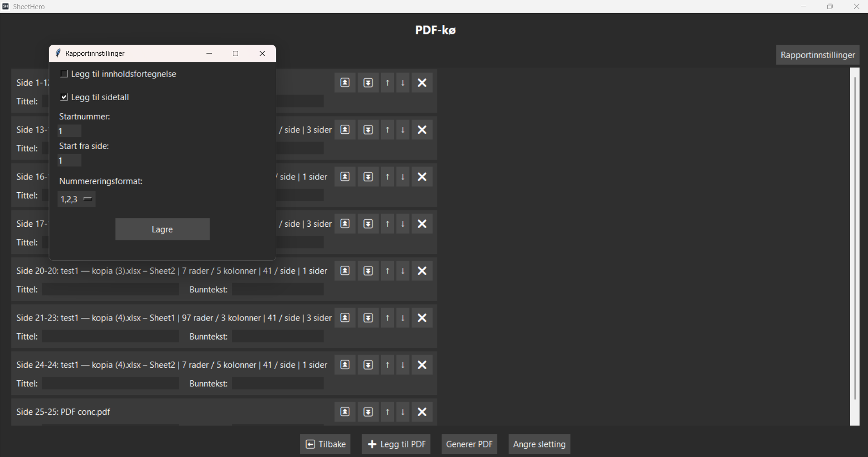Minimize the Rapportinnstillinger dialog window

pos(209,53)
